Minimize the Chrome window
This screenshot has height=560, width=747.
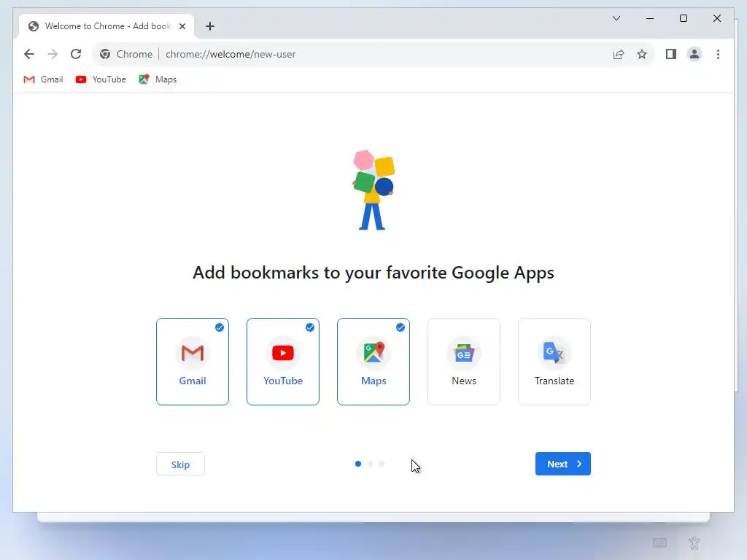pos(650,18)
